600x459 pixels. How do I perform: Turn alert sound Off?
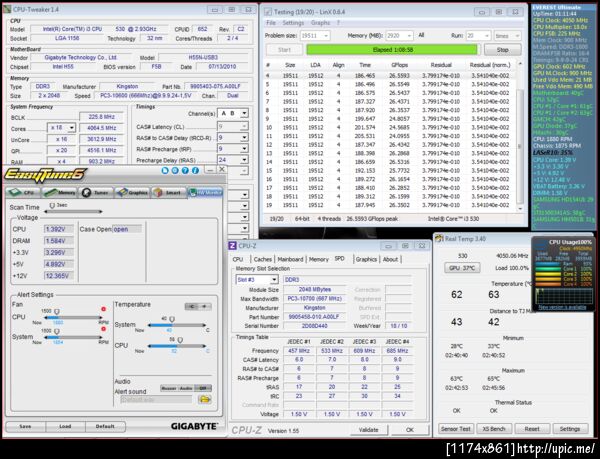click(203, 388)
